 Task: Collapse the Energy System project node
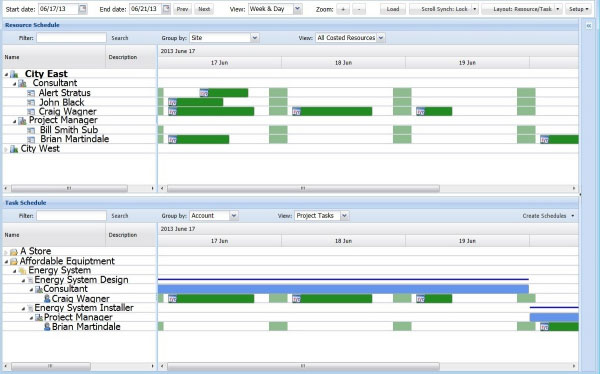(15, 271)
